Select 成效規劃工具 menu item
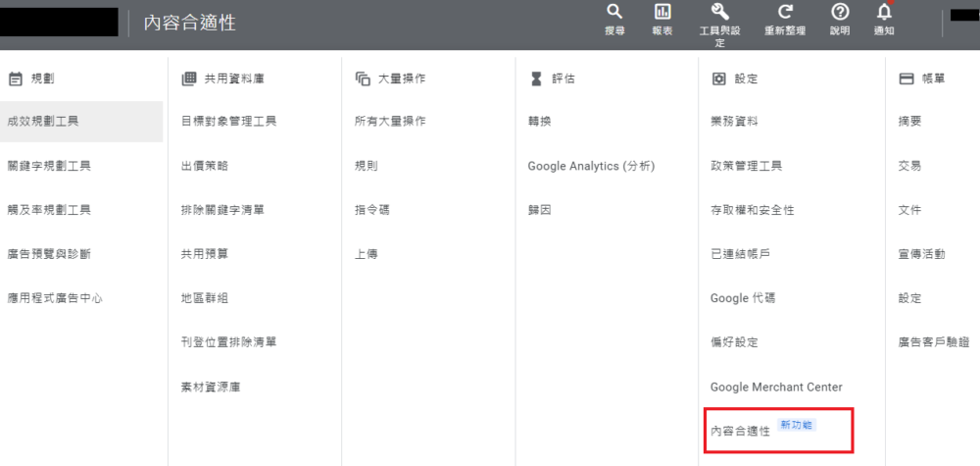The width and height of the screenshot is (980, 466). coord(43,122)
